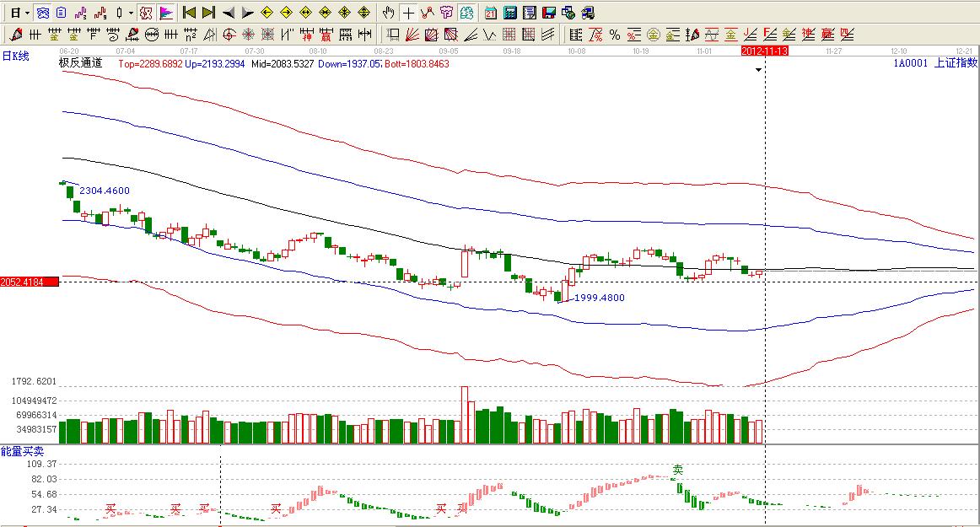
Task: Click the 极反通道 indicator name
Action: [80, 63]
